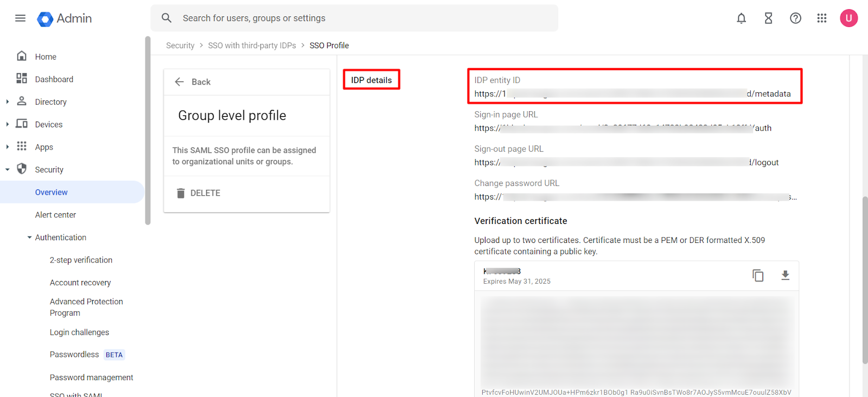
Task: Click the IDP details heading
Action: point(371,80)
